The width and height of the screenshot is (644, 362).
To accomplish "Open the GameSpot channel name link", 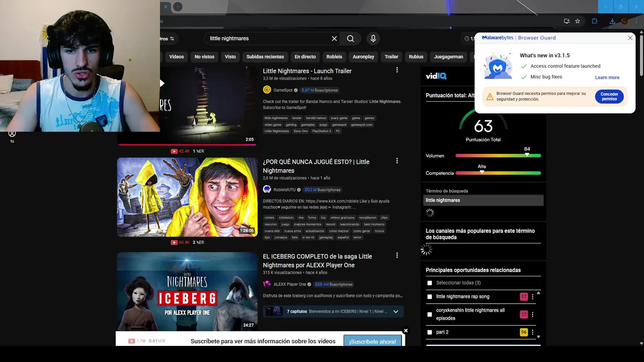I will coord(283,90).
